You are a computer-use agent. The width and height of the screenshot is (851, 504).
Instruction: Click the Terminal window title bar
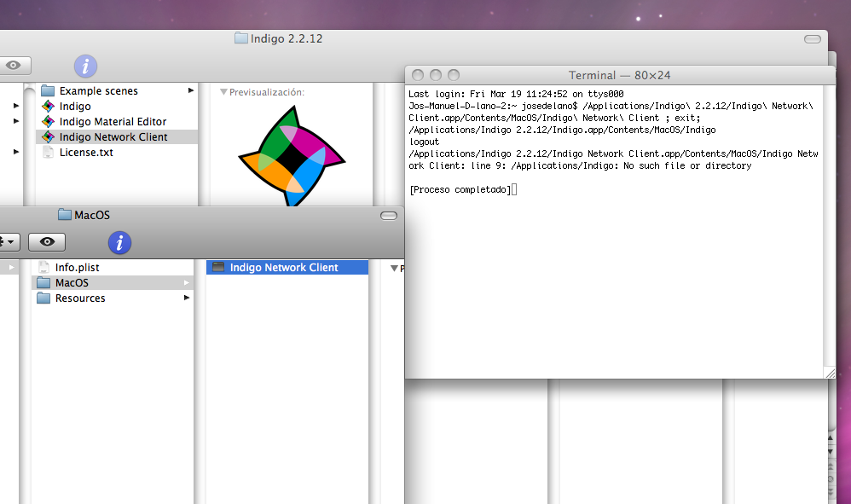coord(620,75)
